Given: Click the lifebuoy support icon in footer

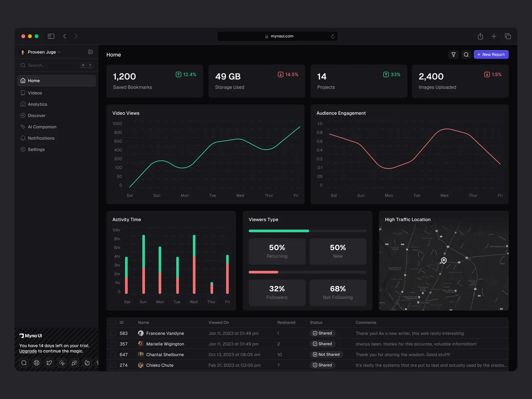Looking at the screenshot, I should (37, 363).
